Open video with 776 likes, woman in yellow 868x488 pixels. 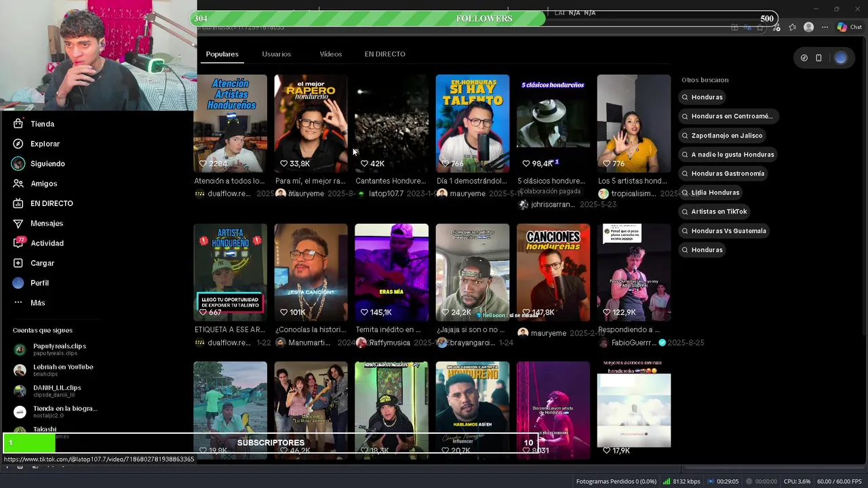(x=633, y=123)
